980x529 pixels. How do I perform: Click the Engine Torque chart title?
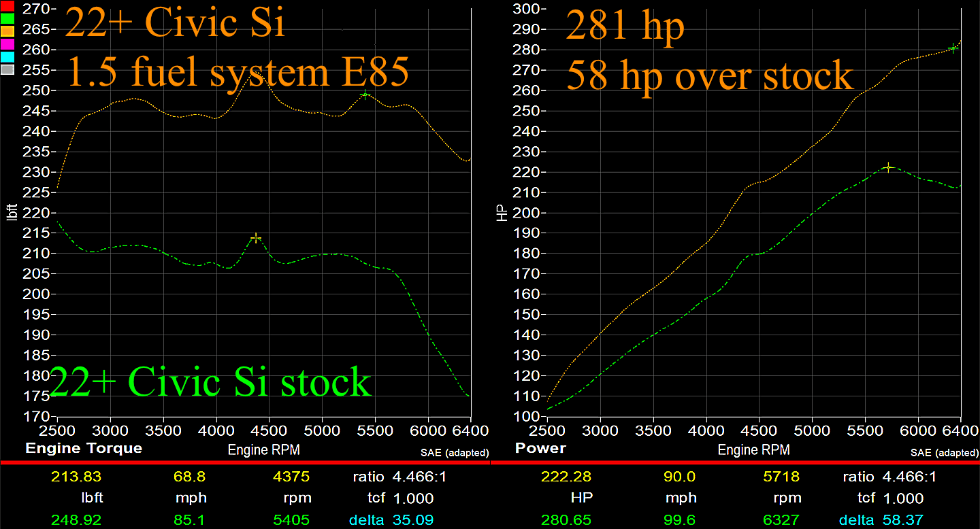[84, 448]
